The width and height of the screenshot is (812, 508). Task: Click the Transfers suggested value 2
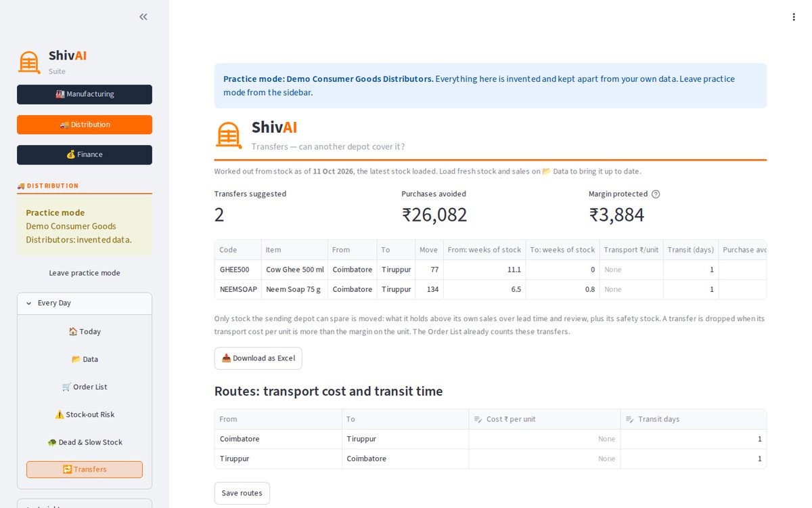[x=219, y=215]
